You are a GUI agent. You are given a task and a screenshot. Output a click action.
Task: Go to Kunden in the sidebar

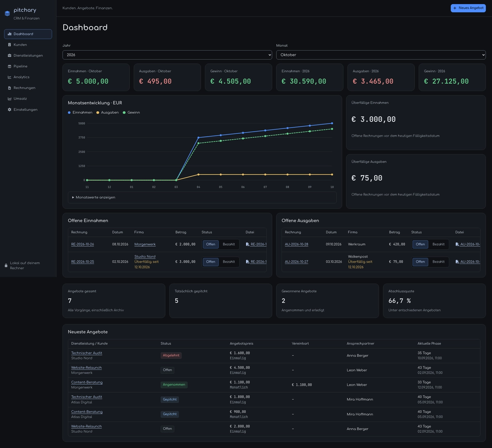(28, 45)
